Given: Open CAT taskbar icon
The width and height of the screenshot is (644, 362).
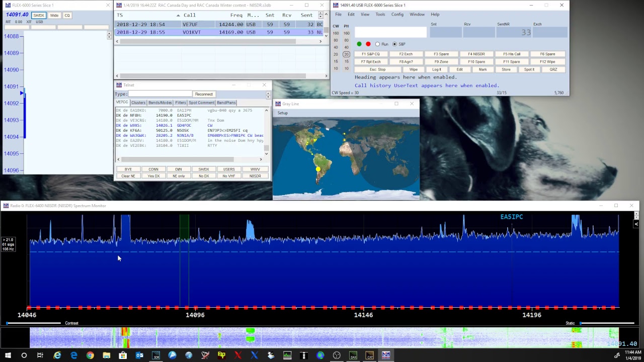Looking at the screenshot, I should coord(369,355).
